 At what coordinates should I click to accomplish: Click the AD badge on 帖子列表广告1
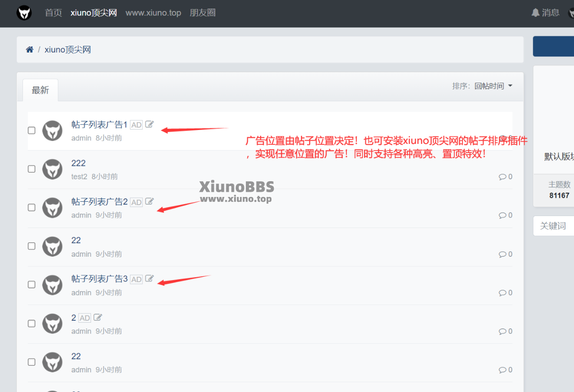pos(136,125)
